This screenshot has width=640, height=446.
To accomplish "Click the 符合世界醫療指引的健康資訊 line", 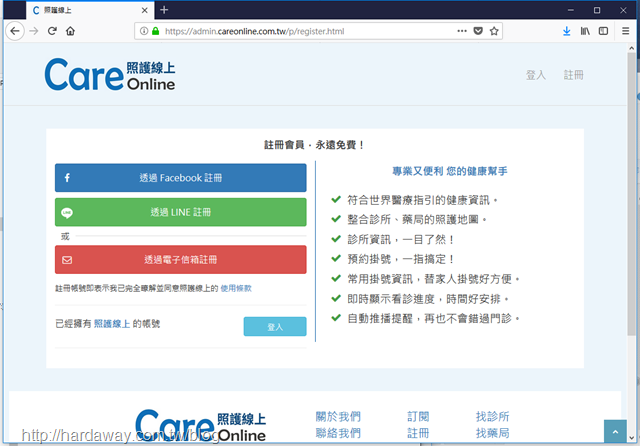I will coord(422,200).
